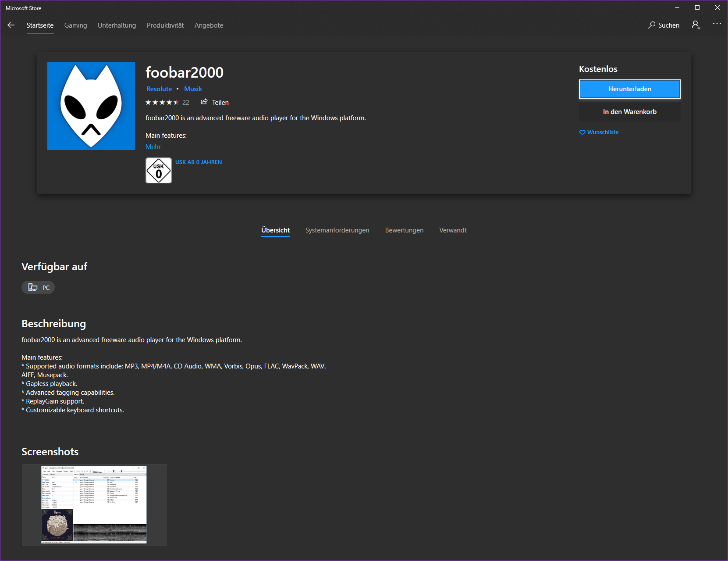Open the Resolute publisher link

point(159,89)
